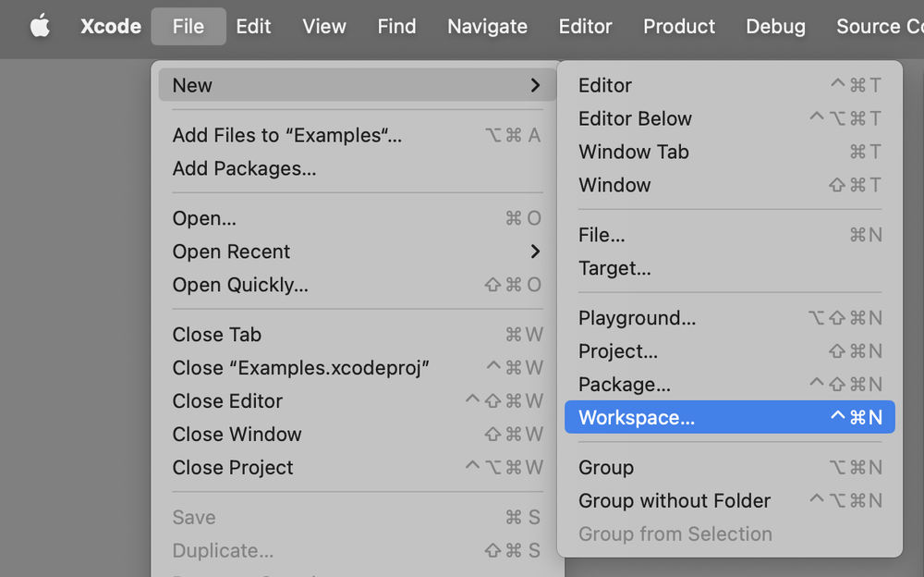Open the Xcode application menu
924x577 pixels.
click(x=111, y=27)
